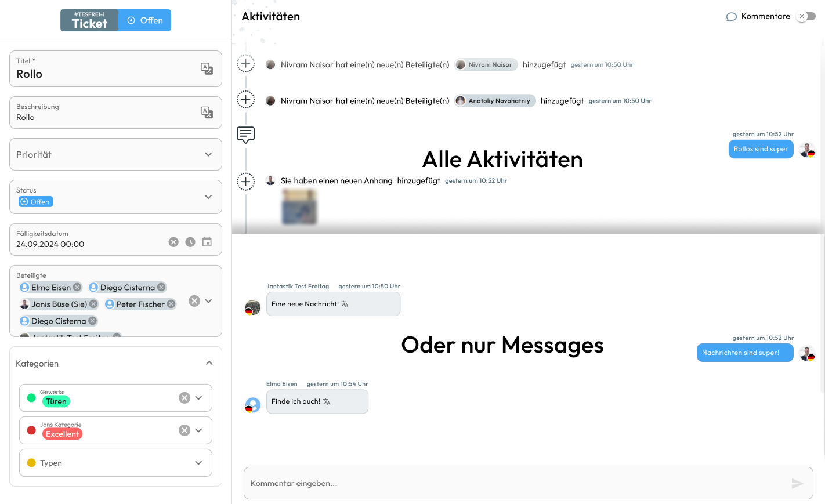825x504 pixels.
Task: Remove Elmo Eisen from Beteiligte
Action: coord(78,287)
